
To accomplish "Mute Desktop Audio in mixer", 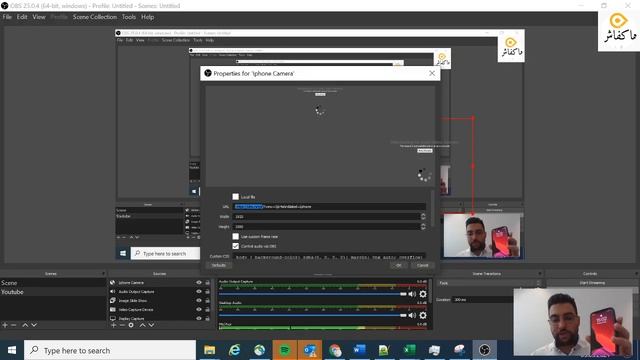I will 412,315.
